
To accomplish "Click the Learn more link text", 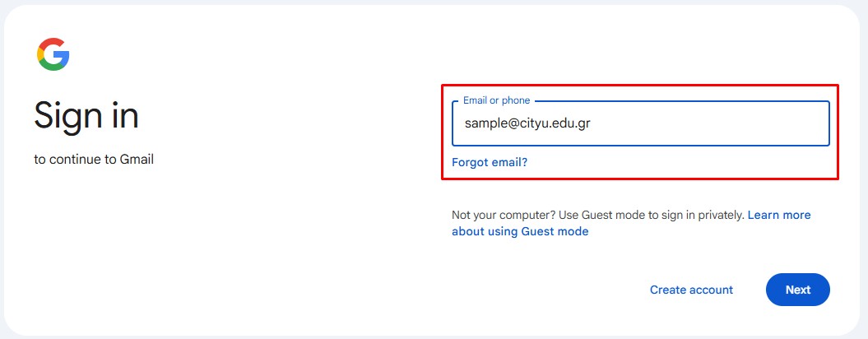I will pyautogui.click(x=779, y=215).
